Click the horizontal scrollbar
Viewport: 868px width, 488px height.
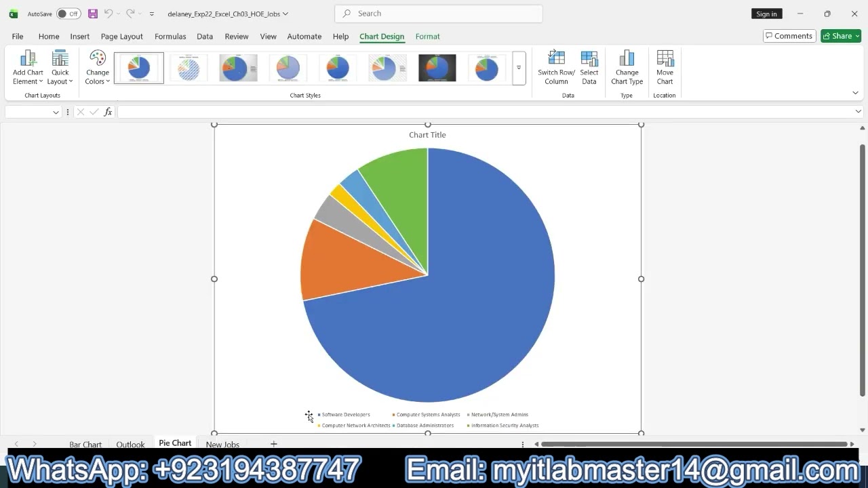694,444
